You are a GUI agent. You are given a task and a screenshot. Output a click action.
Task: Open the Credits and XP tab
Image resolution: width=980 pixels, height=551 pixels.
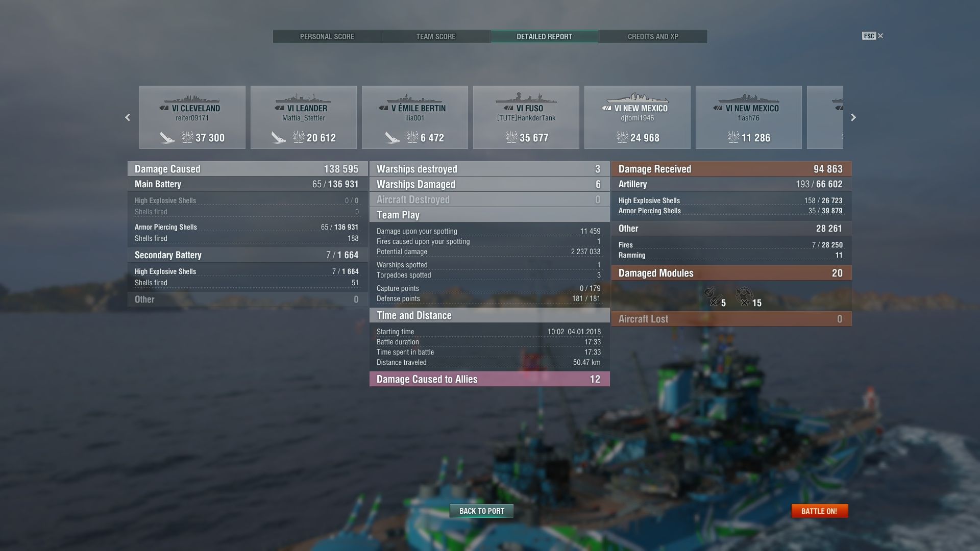[x=653, y=37]
